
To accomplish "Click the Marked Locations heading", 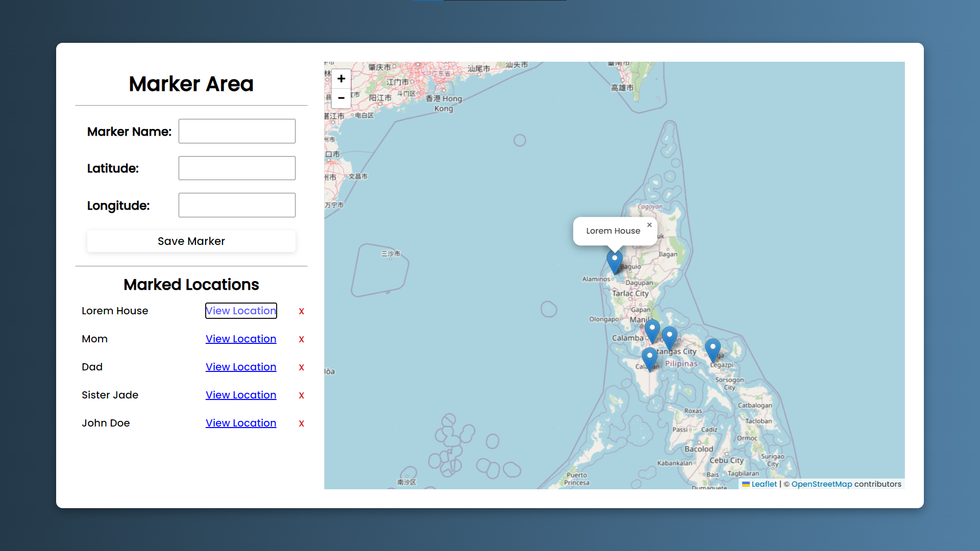I will point(191,285).
